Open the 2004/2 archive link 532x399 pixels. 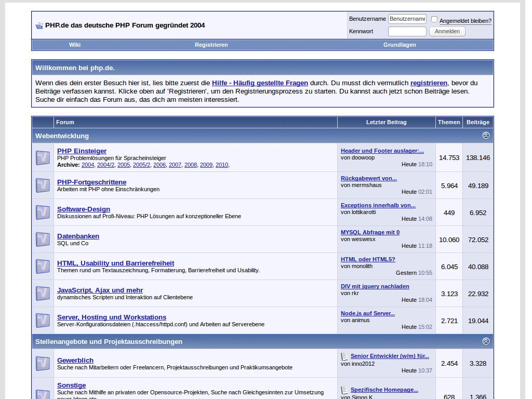coord(105,165)
